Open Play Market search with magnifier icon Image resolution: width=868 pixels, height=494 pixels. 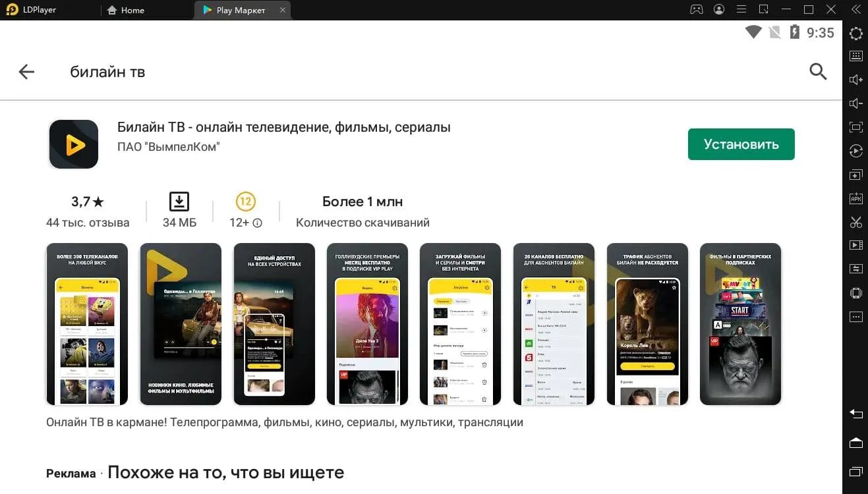click(x=818, y=72)
